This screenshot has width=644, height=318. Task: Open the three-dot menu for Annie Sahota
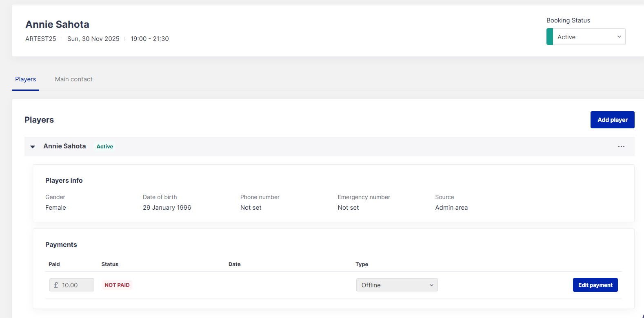pyautogui.click(x=621, y=147)
